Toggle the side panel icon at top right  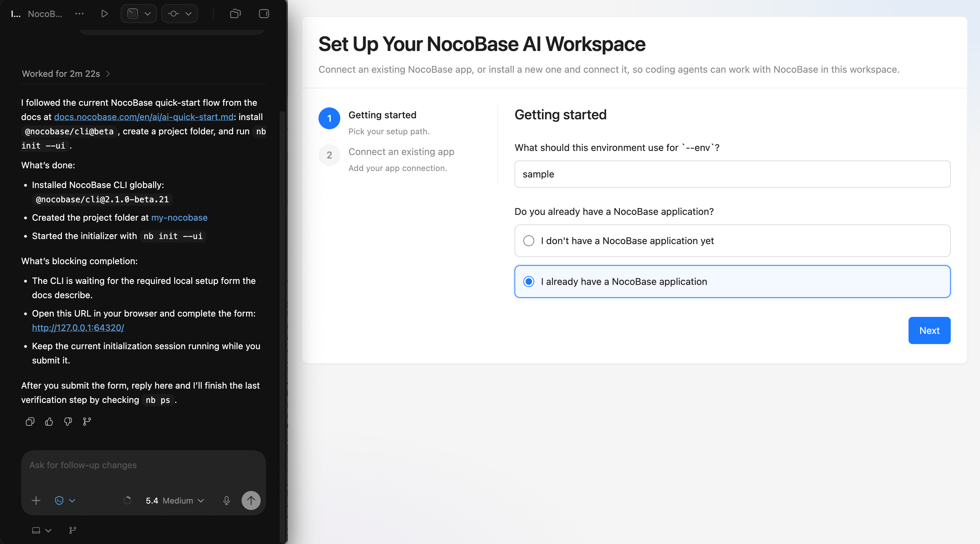click(263, 13)
